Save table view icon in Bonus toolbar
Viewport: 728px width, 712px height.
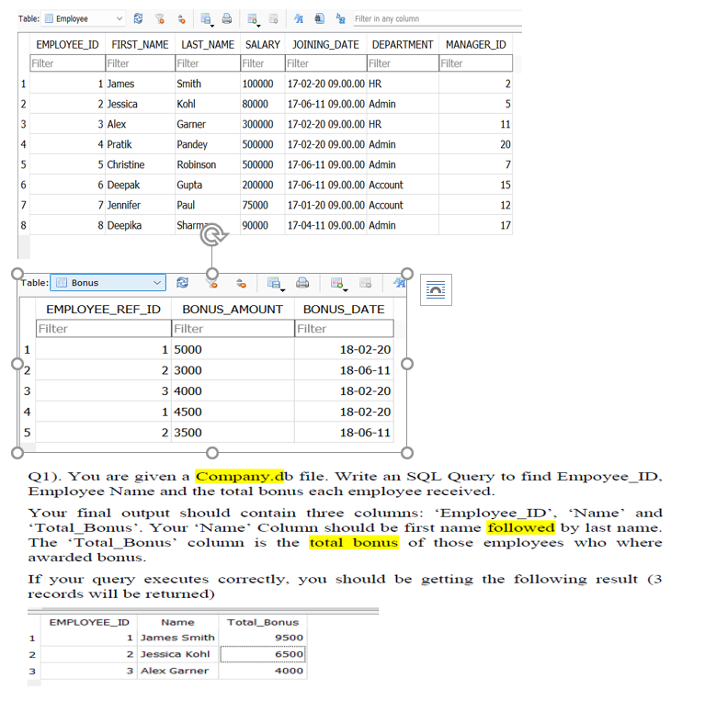pyautogui.click(x=276, y=283)
